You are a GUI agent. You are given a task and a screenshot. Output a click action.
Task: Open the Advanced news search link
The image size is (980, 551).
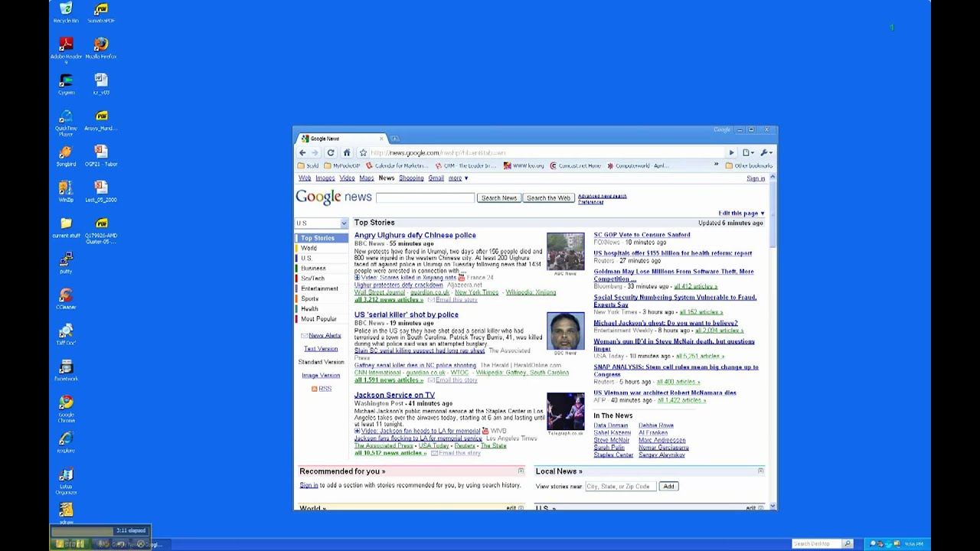click(x=603, y=196)
